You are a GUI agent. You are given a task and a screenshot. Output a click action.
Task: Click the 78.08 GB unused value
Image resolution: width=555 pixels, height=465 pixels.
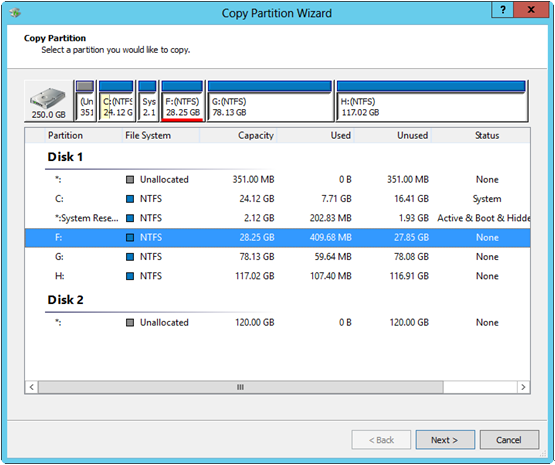pyautogui.click(x=411, y=257)
